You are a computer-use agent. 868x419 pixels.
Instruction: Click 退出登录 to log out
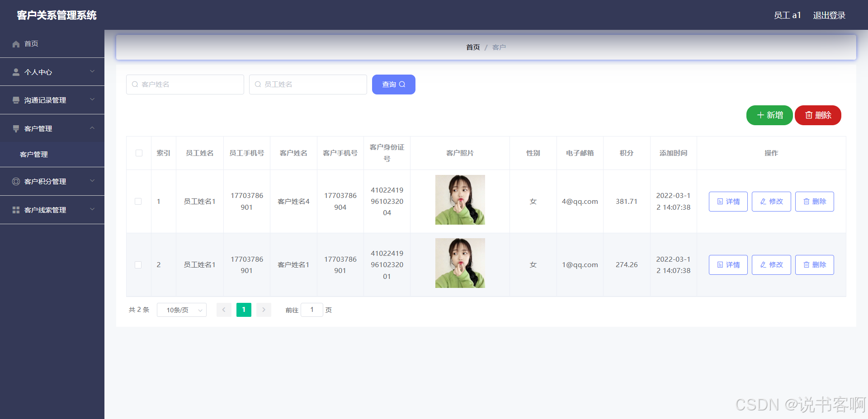pyautogui.click(x=829, y=15)
